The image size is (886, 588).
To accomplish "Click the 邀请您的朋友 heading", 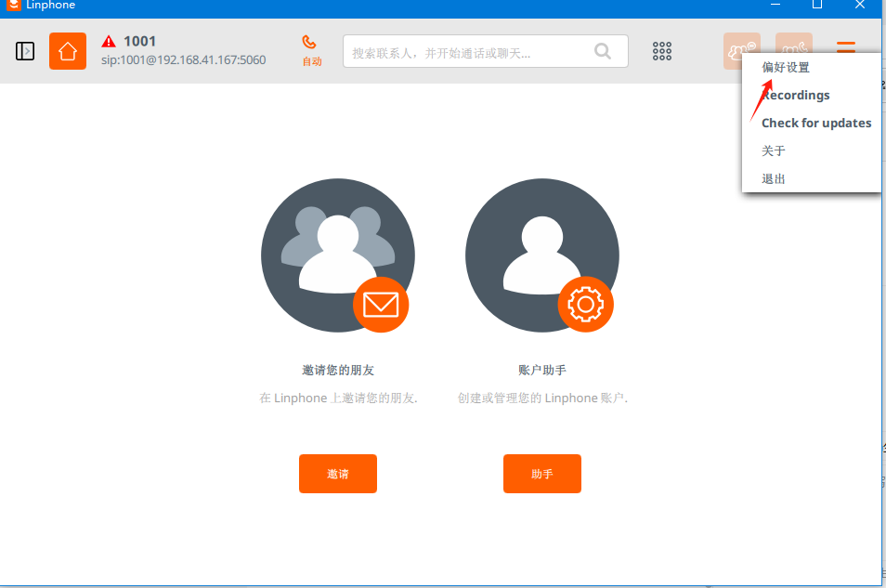I will [x=338, y=371].
